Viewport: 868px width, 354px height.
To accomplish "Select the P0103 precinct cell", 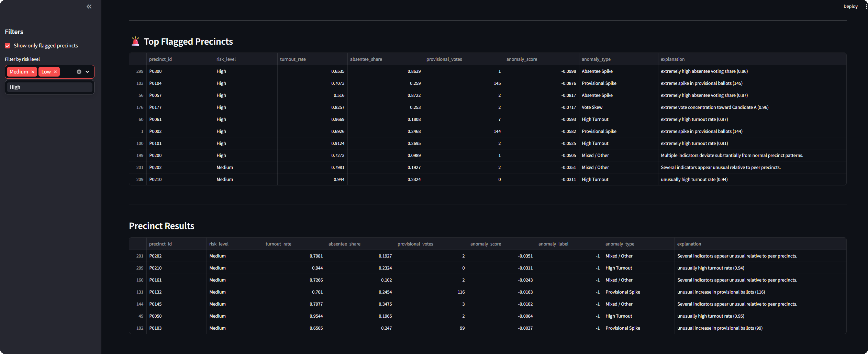I will point(177,328).
